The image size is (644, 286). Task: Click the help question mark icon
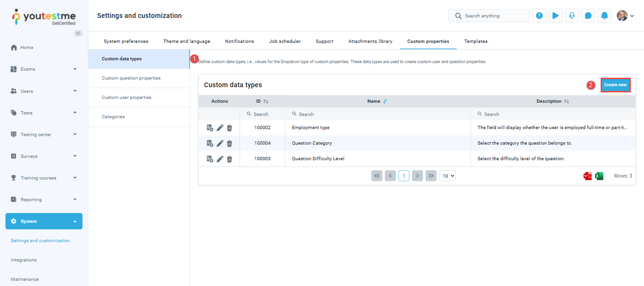tap(539, 16)
